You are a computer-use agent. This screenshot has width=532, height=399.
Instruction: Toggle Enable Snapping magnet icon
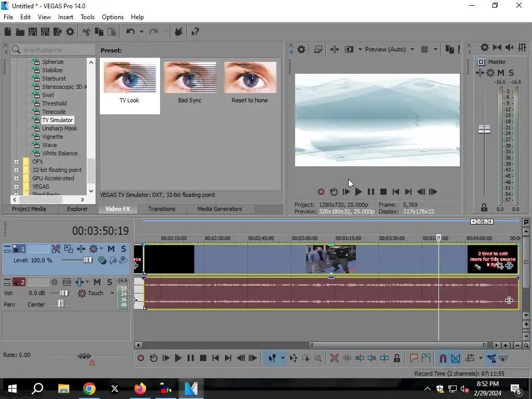click(443, 358)
